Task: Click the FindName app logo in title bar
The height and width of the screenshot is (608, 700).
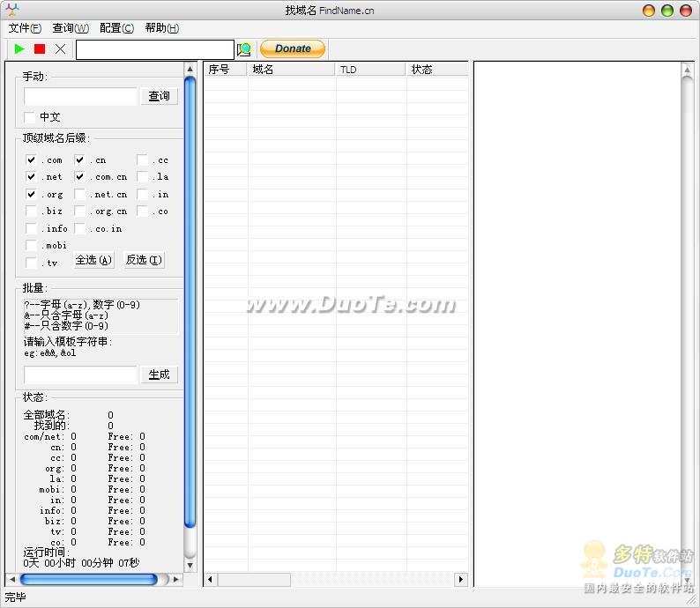Action: pos(13,10)
